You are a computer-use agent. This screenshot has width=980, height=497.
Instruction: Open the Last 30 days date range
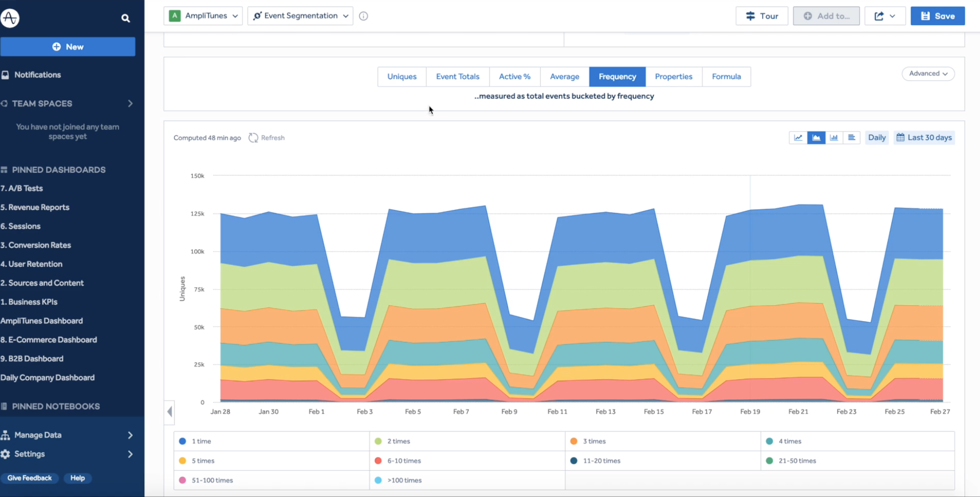click(x=924, y=137)
